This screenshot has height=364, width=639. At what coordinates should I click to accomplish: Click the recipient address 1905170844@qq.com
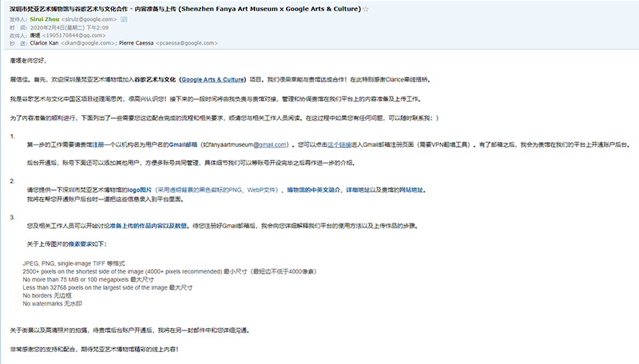[x=74, y=35]
